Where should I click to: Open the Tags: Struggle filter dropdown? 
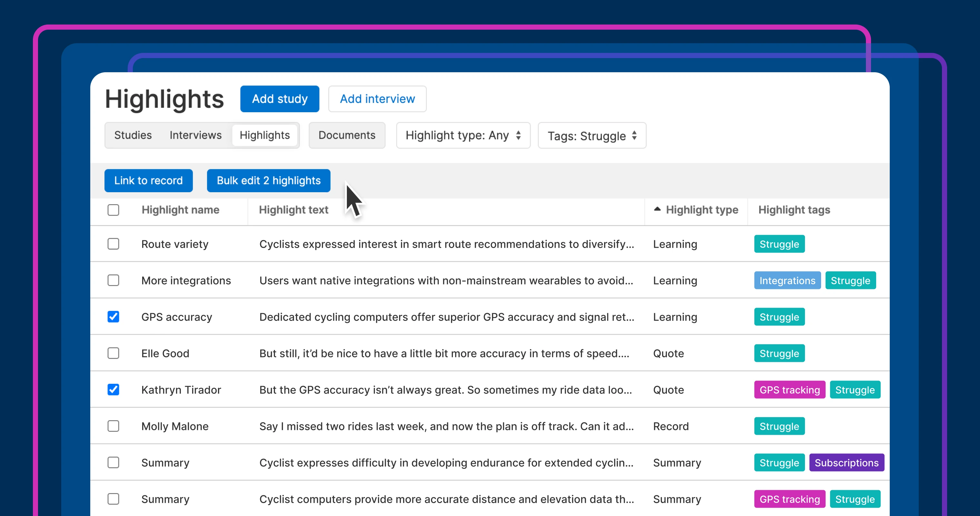[x=591, y=135]
